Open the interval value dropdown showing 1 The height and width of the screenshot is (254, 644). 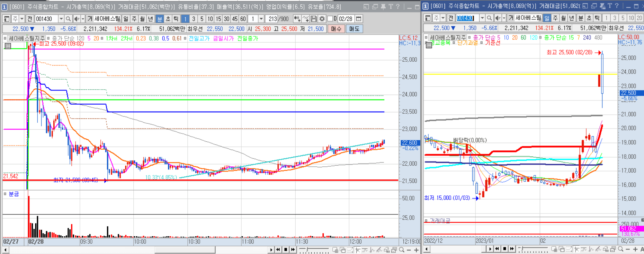click(x=261, y=19)
